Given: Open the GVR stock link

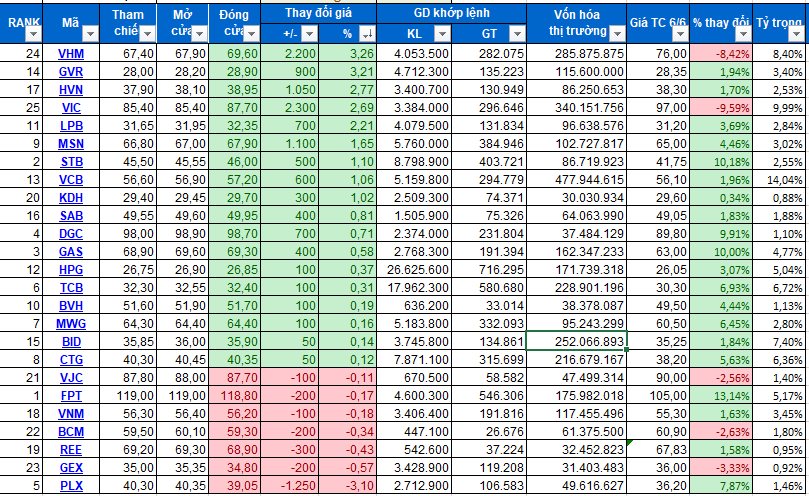Looking at the screenshot, I should (x=71, y=72).
